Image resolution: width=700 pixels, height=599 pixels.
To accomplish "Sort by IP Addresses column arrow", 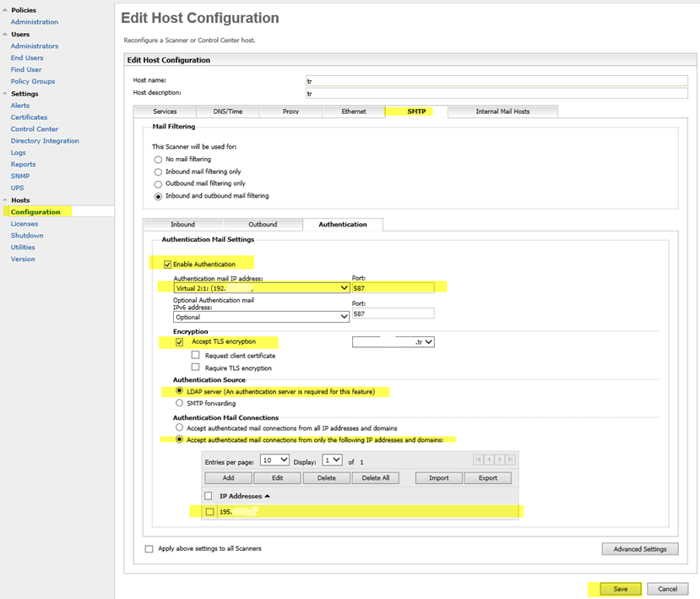I will 268,496.
